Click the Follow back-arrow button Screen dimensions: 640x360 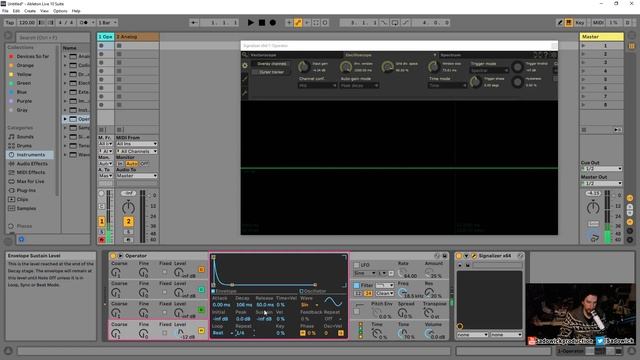tap(194, 22)
